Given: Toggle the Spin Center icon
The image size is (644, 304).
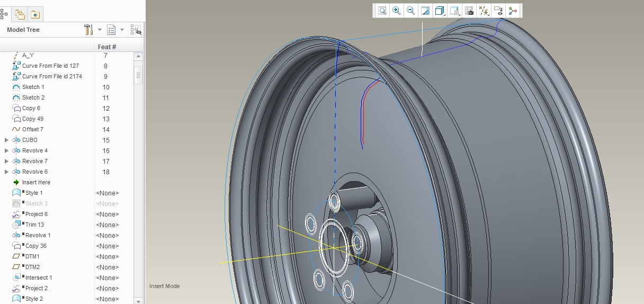Looking at the screenshot, I should pyautogui.click(x=512, y=11).
